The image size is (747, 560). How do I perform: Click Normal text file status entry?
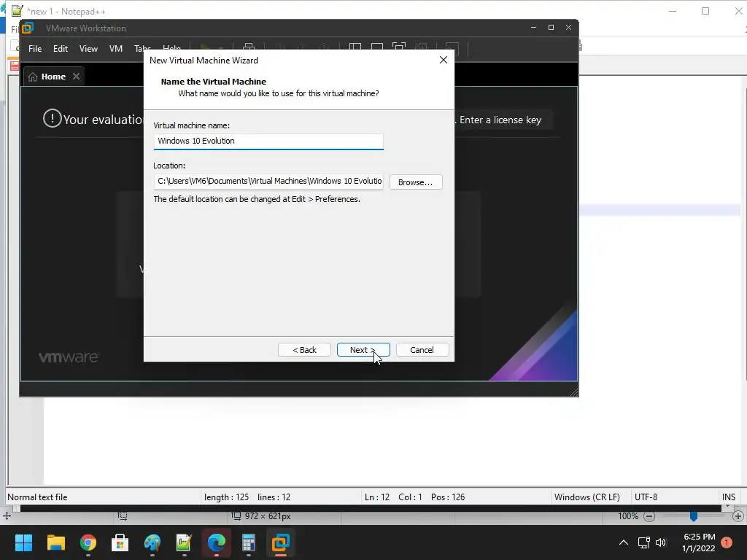pyautogui.click(x=37, y=497)
